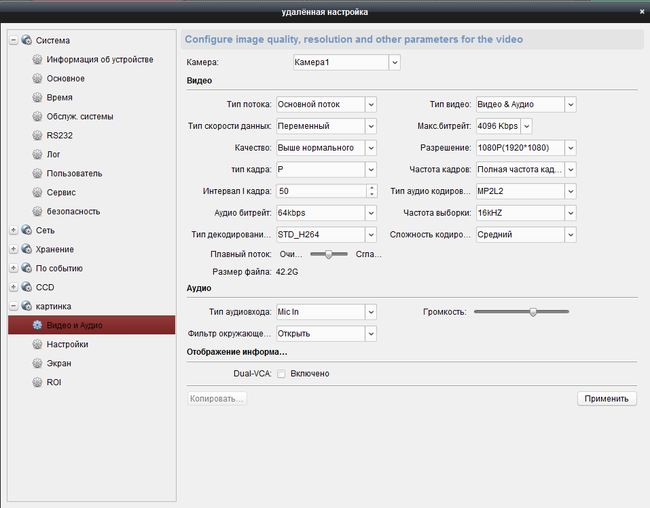The width and height of the screenshot is (650, 508).
Task: Click the globe-gear icon of CCD
Action: tap(27, 287)
